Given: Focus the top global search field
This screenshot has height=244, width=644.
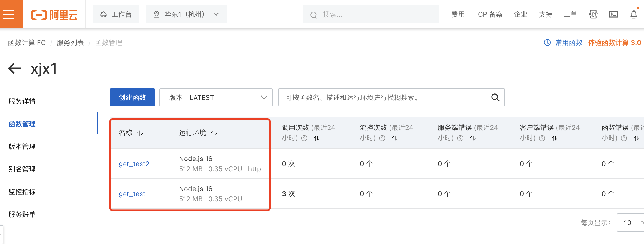Looking at the screenshot, I should (371, 14).
